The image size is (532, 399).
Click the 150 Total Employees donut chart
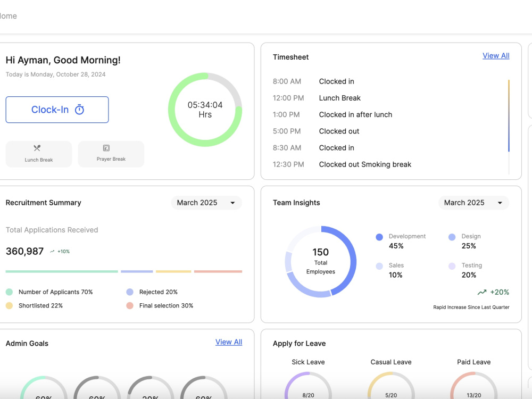[x=321, y=262]
